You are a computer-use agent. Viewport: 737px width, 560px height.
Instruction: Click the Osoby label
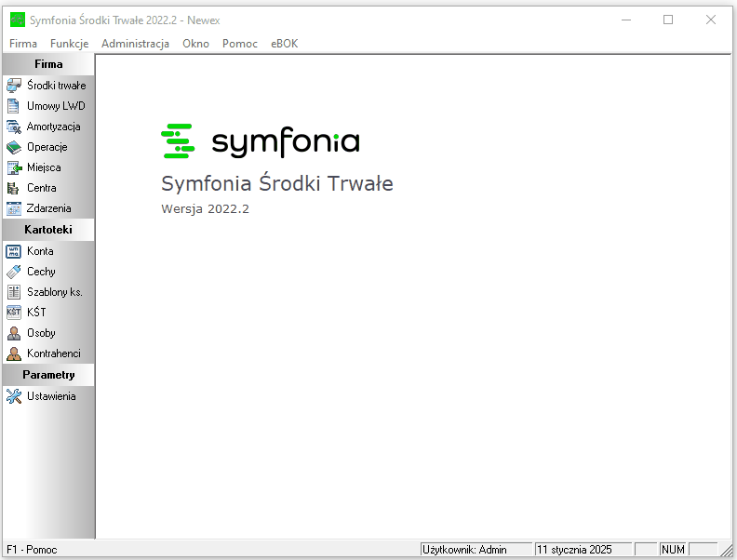click(41, 333)
